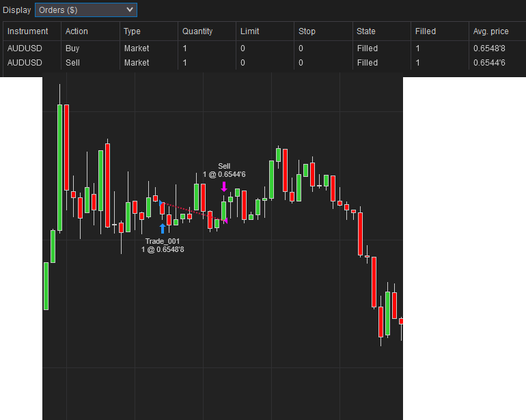Screen dimensions: 526x420
Task: Select AUDUSD in the Sell order row
Action: (25, 63)
